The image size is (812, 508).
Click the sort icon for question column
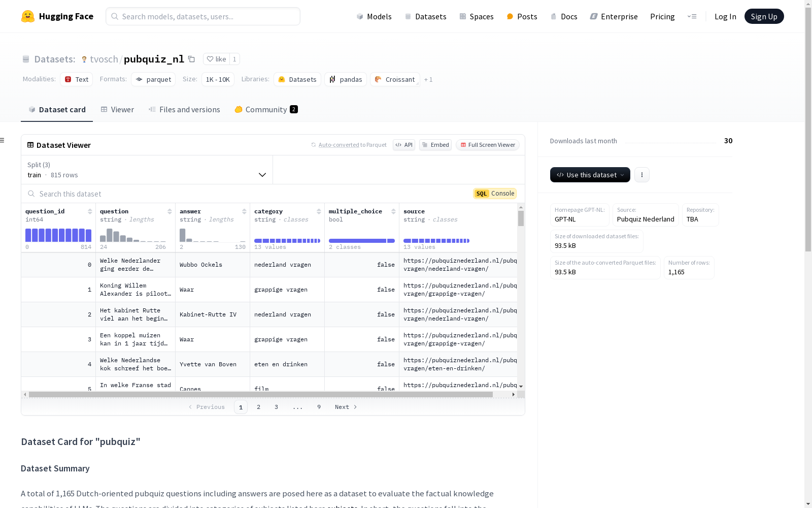click(170, 211)
